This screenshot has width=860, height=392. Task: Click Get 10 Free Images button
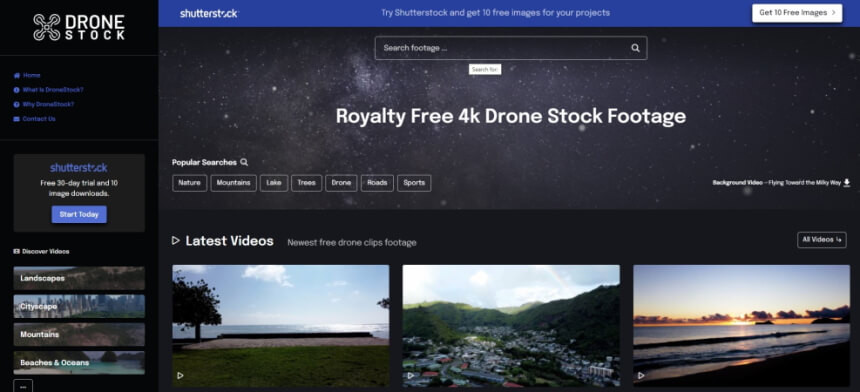[x=797, y=13]
